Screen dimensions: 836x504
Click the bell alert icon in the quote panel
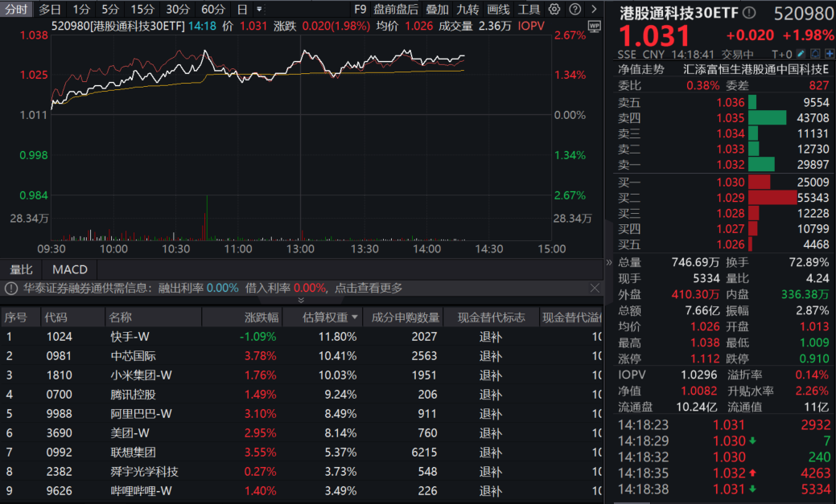pos(815,53)
